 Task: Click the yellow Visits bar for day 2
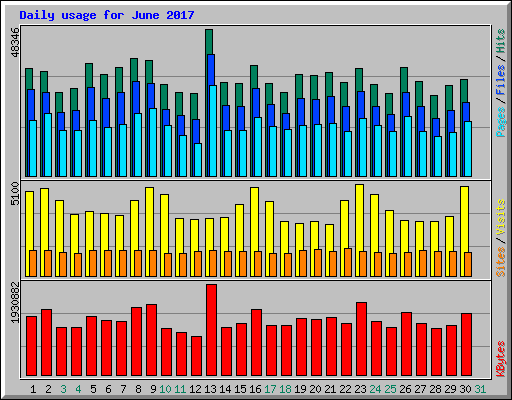(44, 219)
